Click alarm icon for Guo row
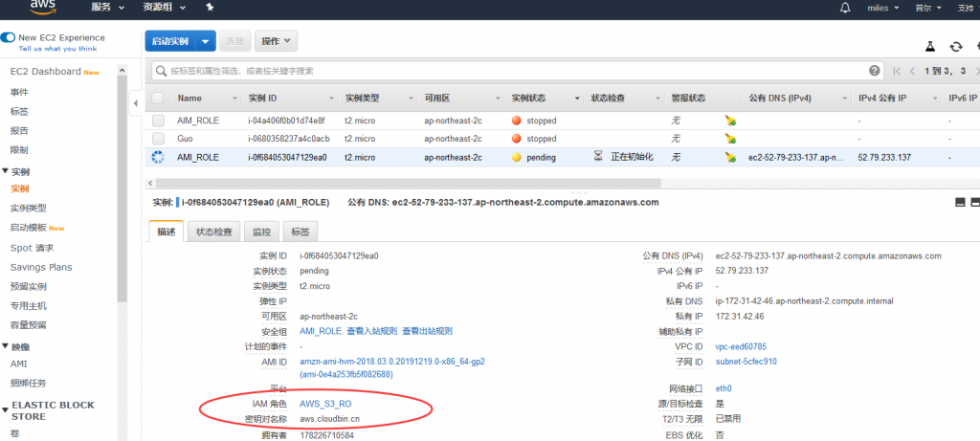 [x=730, y=139]
